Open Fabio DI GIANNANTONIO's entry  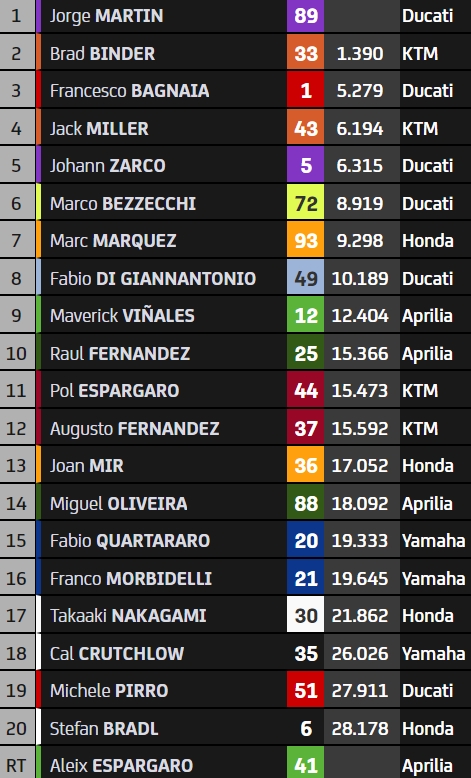tap(235, 278)
